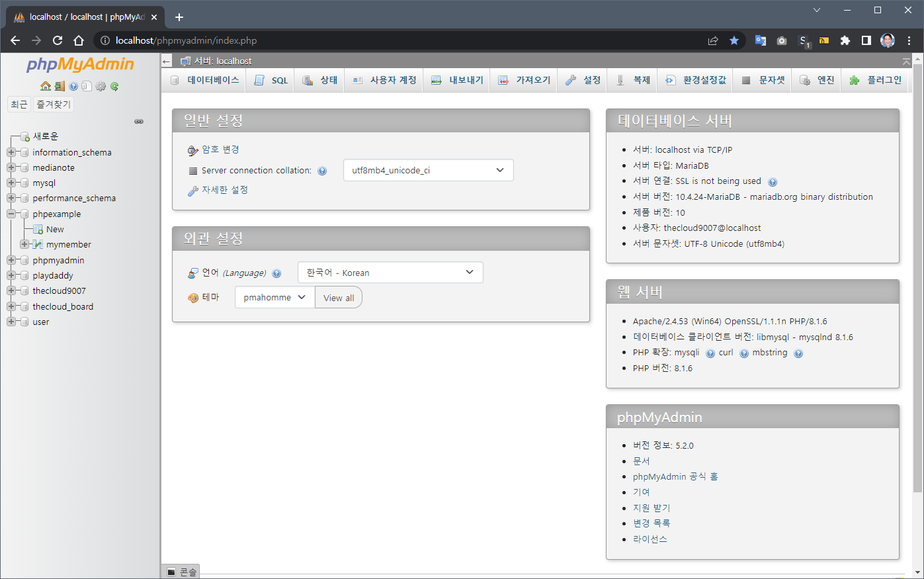The width and height of the screenshot is (924, 579).
Task: Click the help icon next to 언어 (Language)
Action: (x=276, y=273)
